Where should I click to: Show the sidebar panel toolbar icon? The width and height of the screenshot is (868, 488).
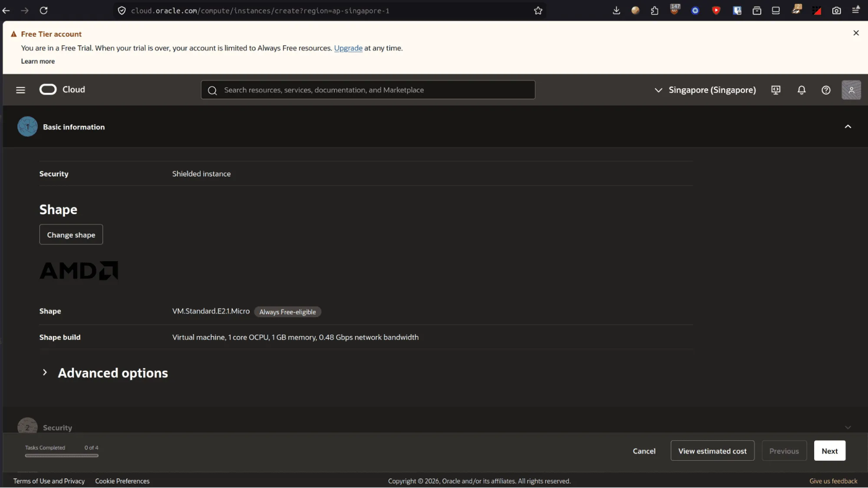coord(776,10)
